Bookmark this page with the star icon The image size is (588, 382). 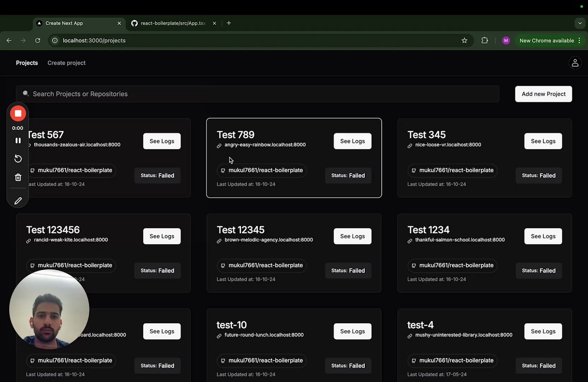click(464, 40)
